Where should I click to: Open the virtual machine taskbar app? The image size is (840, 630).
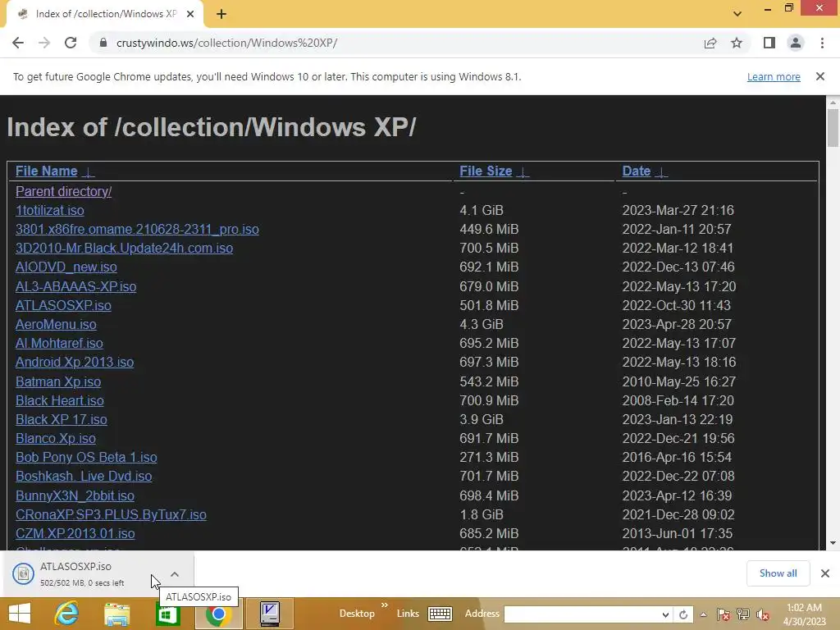pos(269,614)
